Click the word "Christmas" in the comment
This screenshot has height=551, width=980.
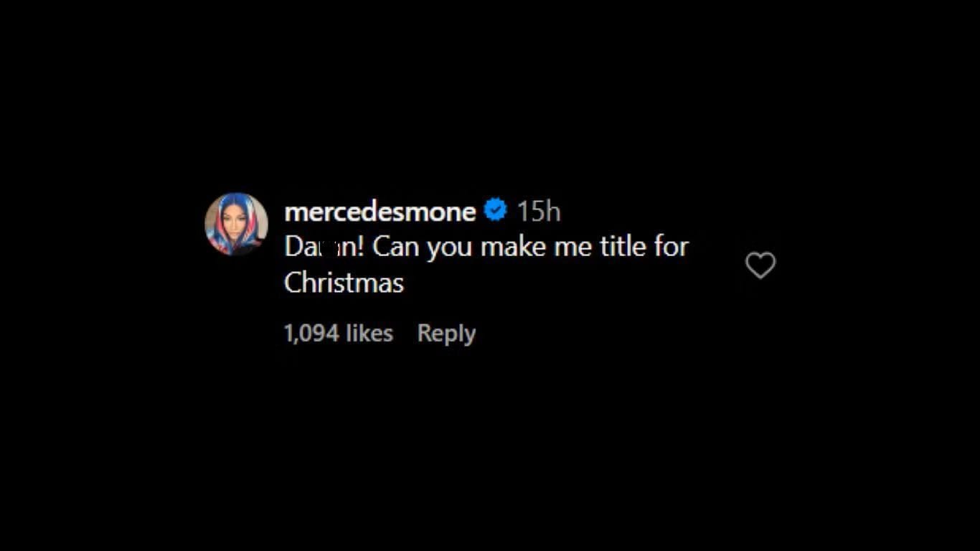pyautogui.click(x=344, y=283)
